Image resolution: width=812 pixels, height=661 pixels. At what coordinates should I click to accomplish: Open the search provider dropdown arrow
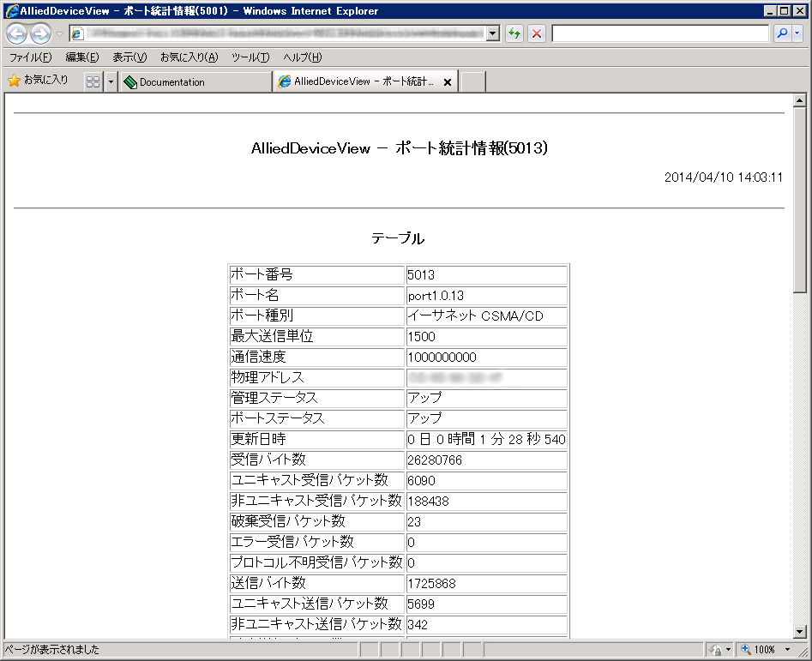797,33
